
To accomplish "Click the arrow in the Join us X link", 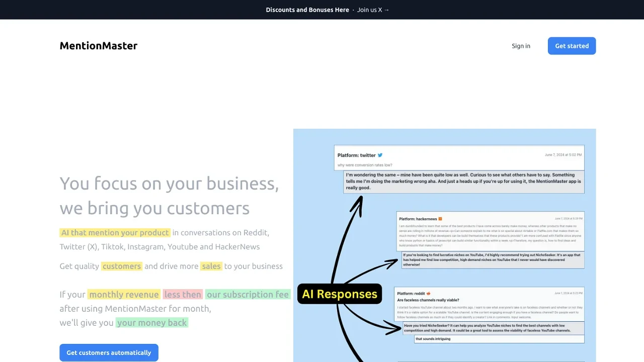I will coord(386,10).
